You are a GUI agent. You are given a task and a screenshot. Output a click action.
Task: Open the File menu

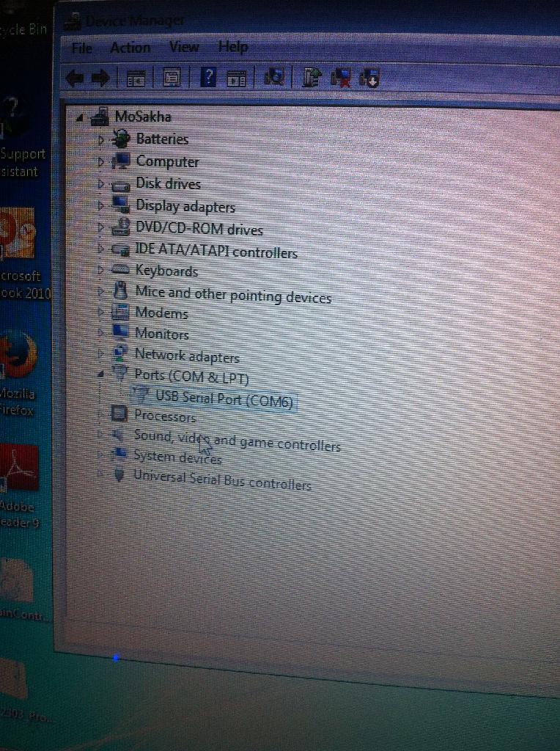[82, 48]
